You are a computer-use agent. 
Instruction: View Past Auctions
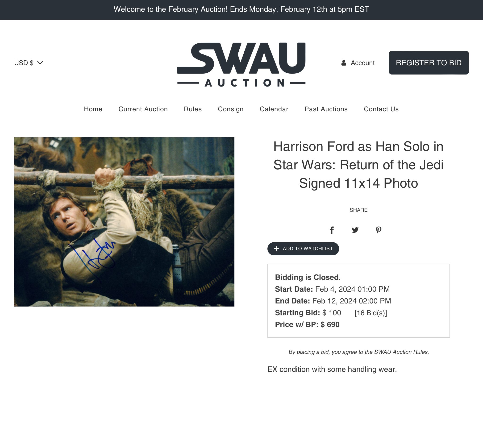click(x=326, y=109)
